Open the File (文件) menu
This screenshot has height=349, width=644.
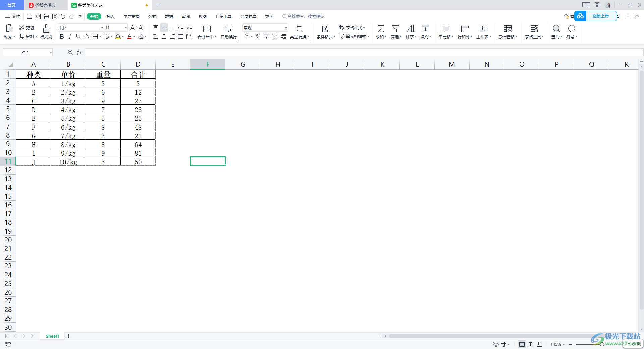13,16
